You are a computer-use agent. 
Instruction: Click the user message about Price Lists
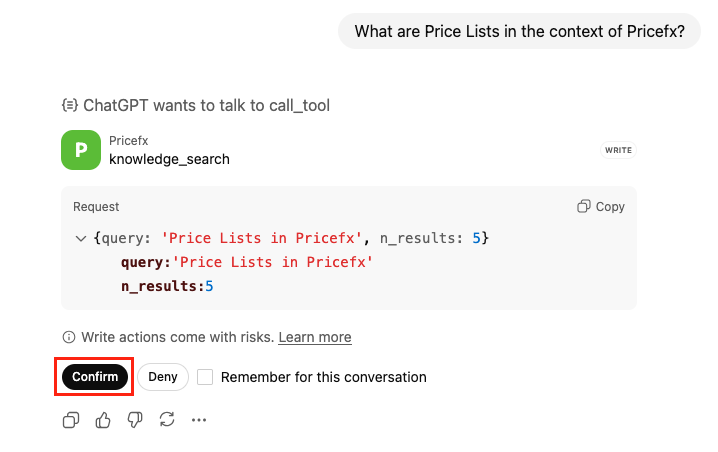click(520, 31)
